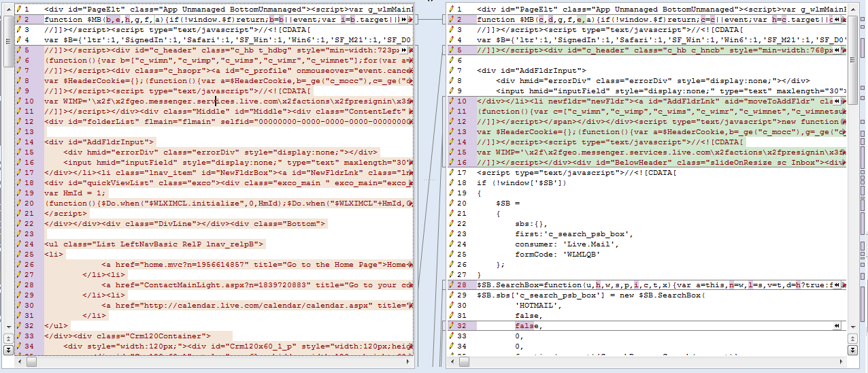
Task: Click the pencil icon on right pane line 22
Action: (x=451, y=223)
